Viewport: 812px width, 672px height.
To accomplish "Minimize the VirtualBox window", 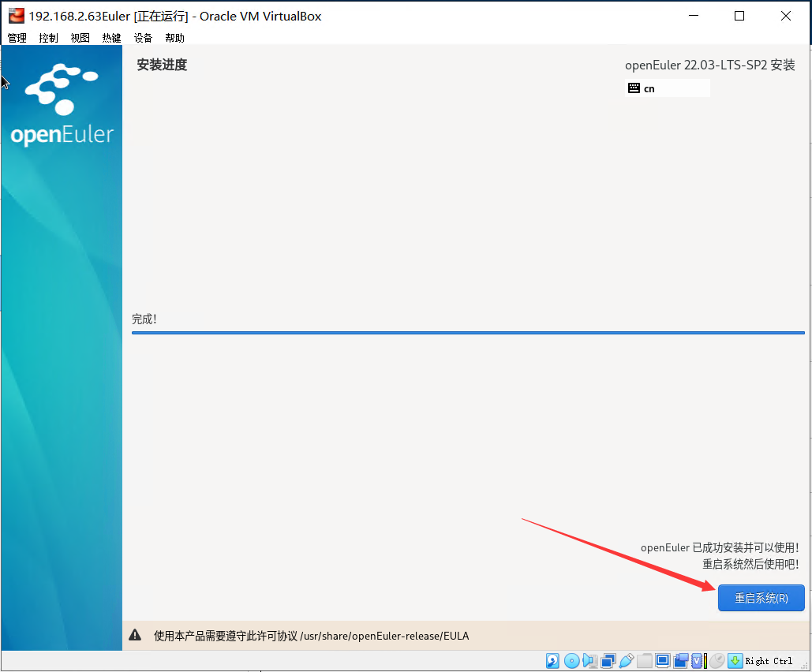I will point(694,16).
